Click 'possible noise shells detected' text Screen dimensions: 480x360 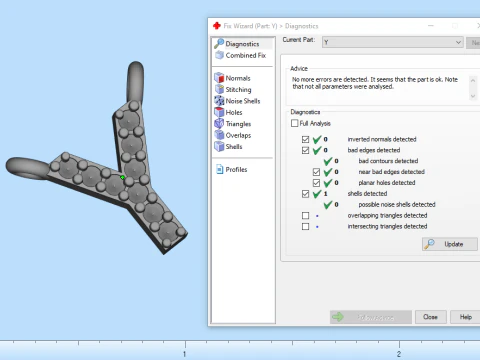397,205
